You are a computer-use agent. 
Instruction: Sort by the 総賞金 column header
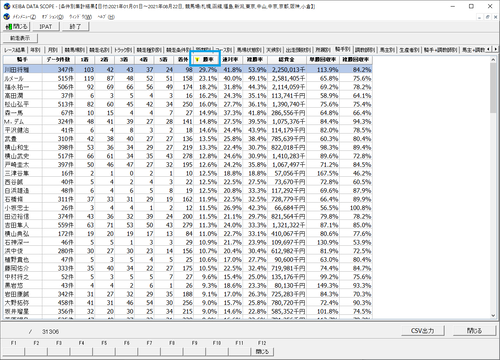[x=287, y=60]
